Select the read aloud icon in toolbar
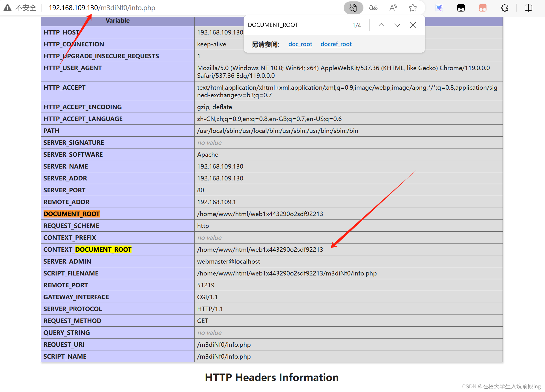 coord(393,8)
